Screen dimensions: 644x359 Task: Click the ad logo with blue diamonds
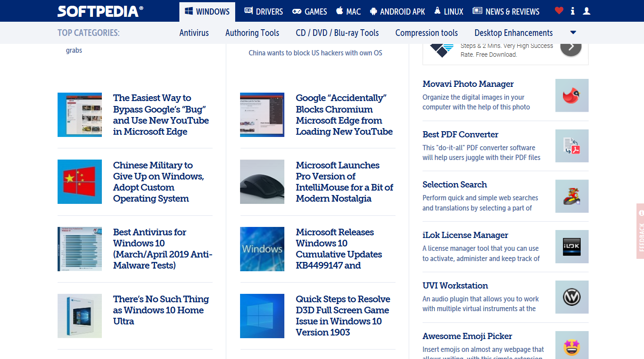442,50
